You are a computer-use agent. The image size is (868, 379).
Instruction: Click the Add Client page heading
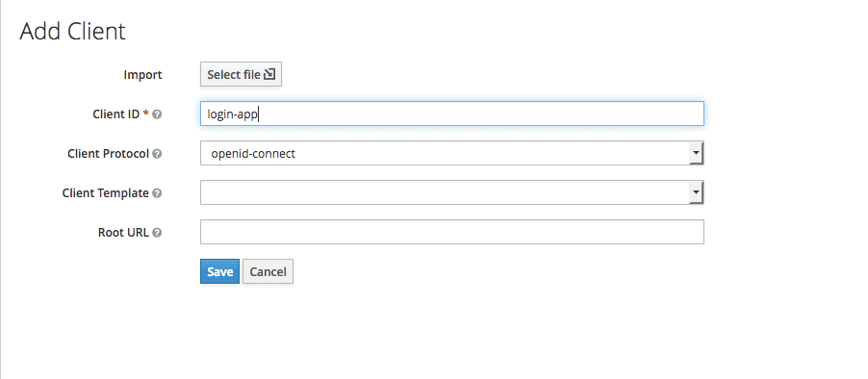[x=72, y=32]
